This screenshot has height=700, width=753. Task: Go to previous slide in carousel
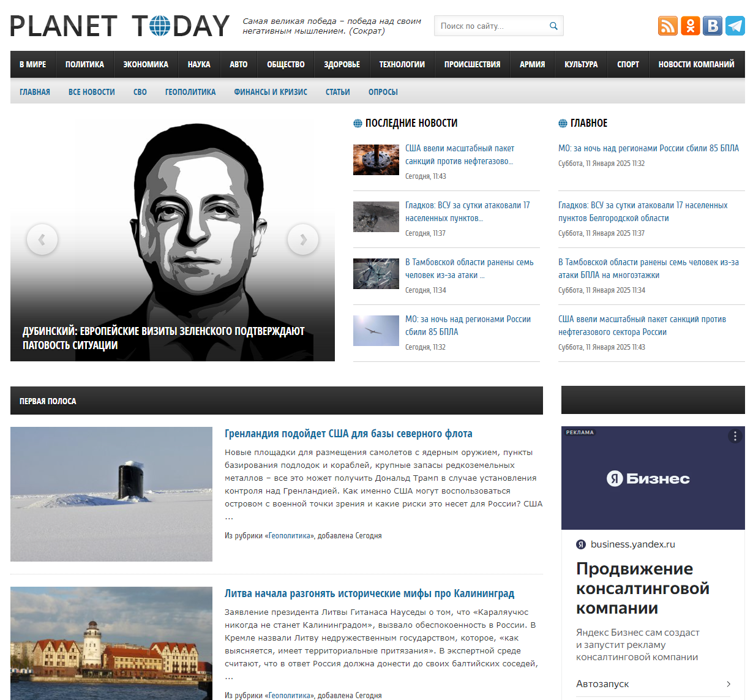[42, 239]
